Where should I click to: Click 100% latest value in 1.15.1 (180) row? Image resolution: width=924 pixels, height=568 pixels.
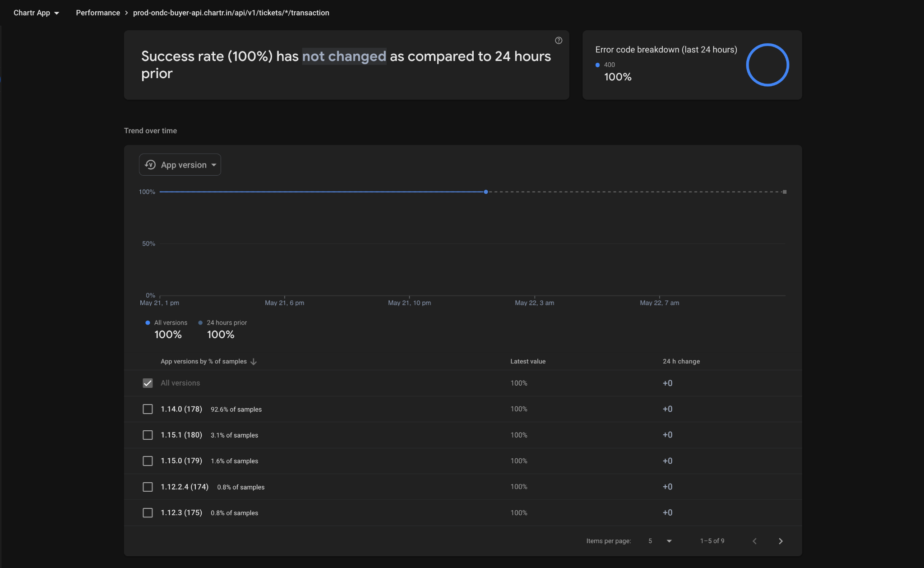(x=519, y=435)
